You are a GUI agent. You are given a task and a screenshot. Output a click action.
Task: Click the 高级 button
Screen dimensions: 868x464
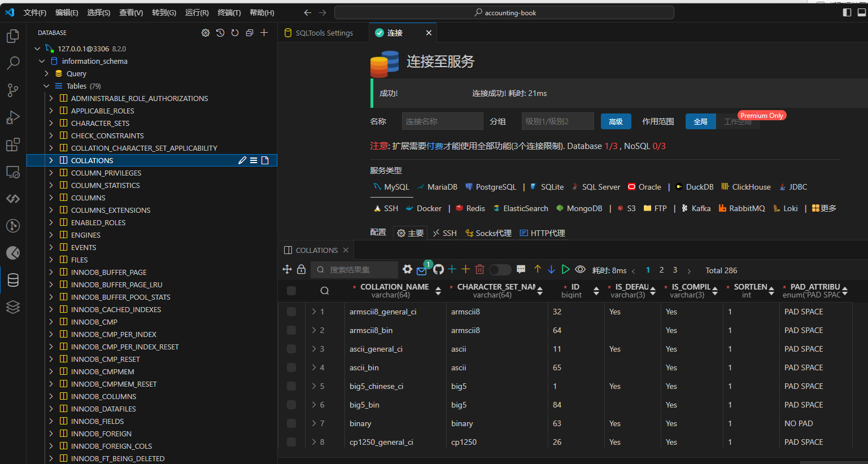[x=616, y=121]
